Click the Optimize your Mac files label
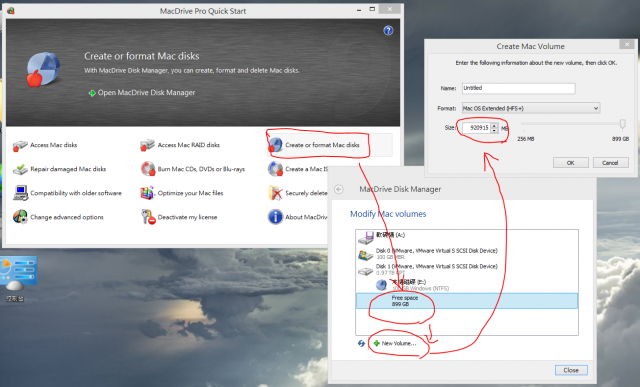 tap(190, 193)
